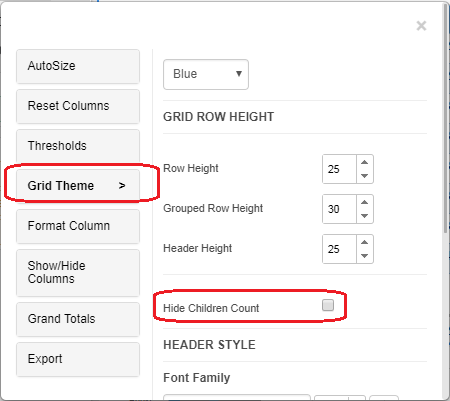Open Show/Hide Columns settings
This screenshot has height=401, width=450.
(78, 273)
